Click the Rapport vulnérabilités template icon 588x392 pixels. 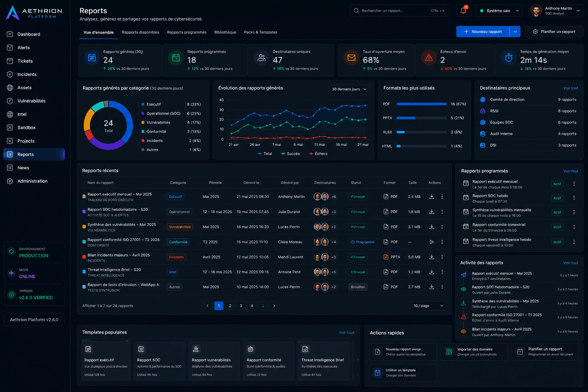point(196,349)
